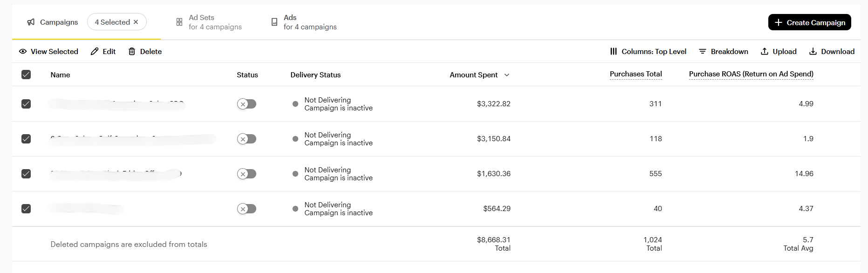Click the Purchases Total column header
868x273 pixels.
point(636,74)
